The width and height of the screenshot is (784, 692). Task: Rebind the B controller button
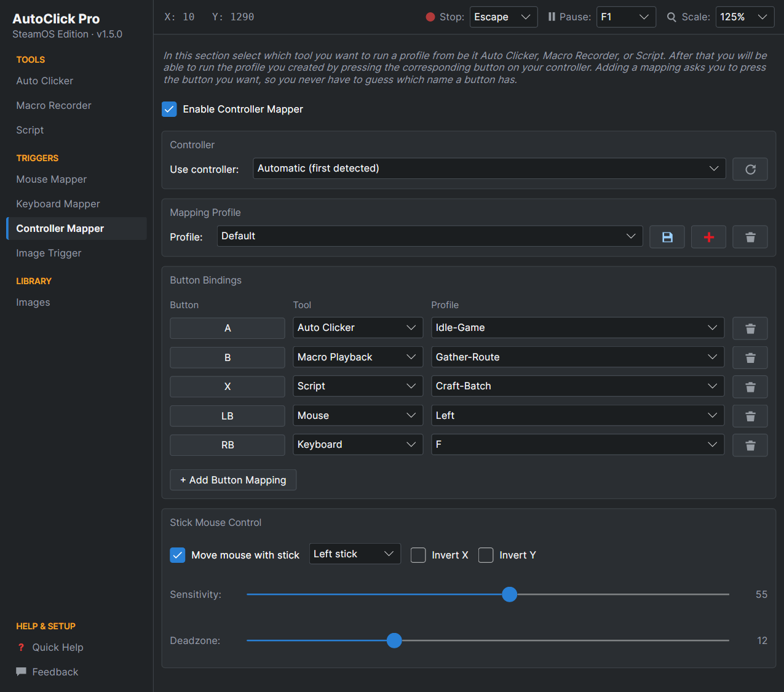click(x=228, y=357)
